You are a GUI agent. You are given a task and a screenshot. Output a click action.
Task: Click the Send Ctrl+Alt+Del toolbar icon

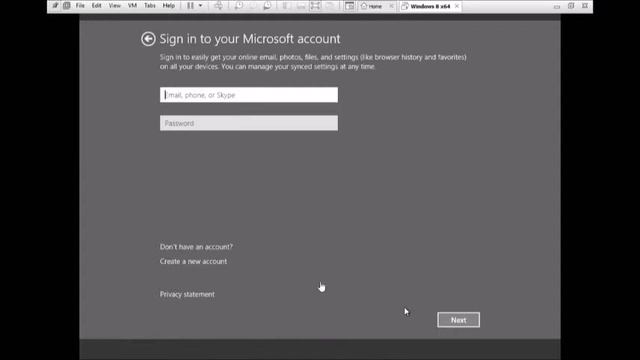pos(218,6)
